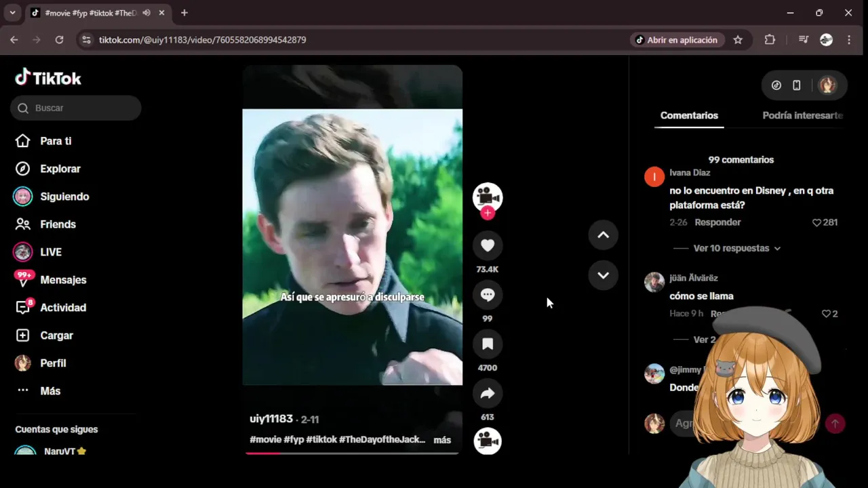Image resolution: width=868 pixels, height=488 pixels.
Task: Open the #tiktok hashtag
Action: point(321,439)
